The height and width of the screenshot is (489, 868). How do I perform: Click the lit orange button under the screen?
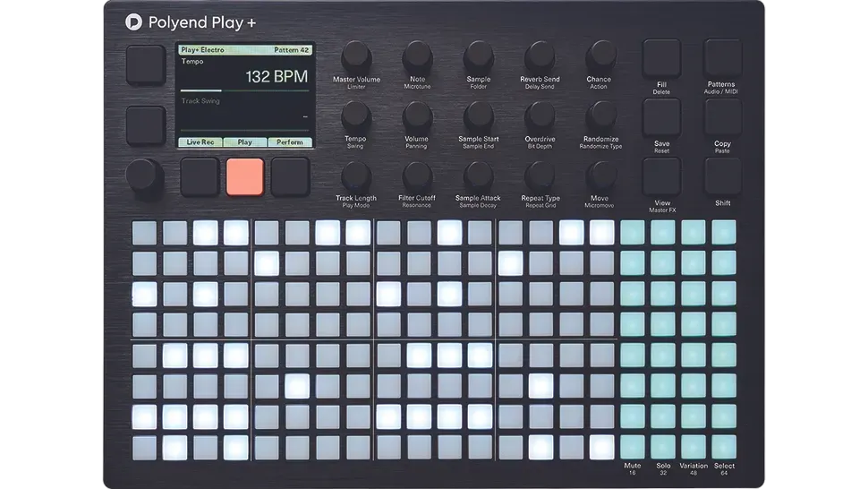tap(244, 177)
